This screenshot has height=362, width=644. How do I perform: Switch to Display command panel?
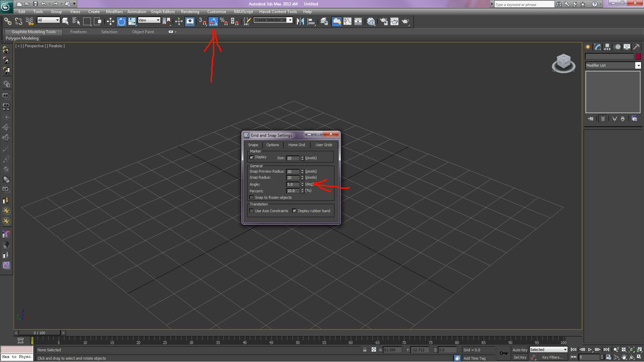(627, 47)
